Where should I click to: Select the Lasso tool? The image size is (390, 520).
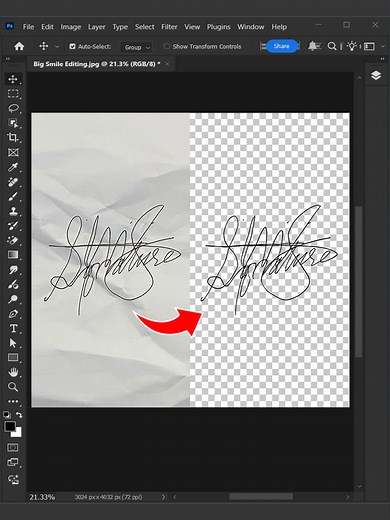[x=13, y=108]
